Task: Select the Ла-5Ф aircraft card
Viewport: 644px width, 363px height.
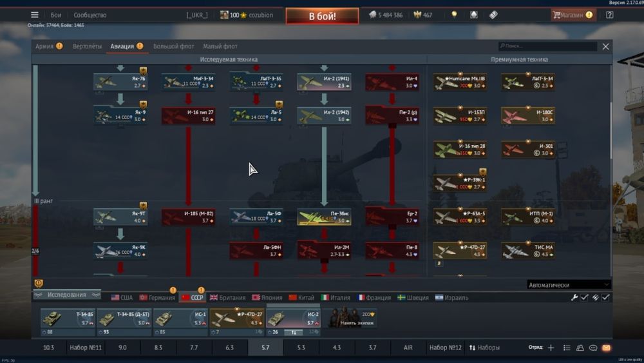Action: (256, 217)
